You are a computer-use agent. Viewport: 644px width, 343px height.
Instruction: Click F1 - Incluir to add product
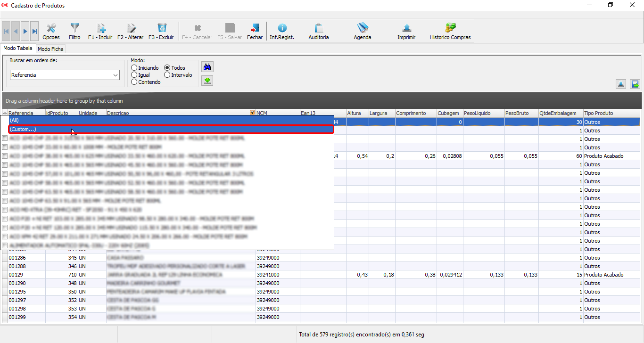pos(100,32)
